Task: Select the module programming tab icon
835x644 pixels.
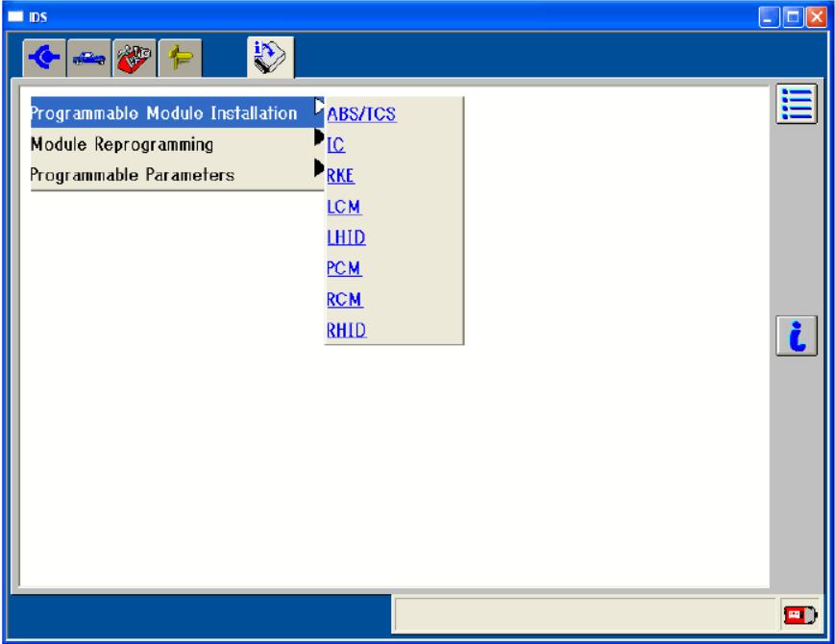Action: pos(270,57)
